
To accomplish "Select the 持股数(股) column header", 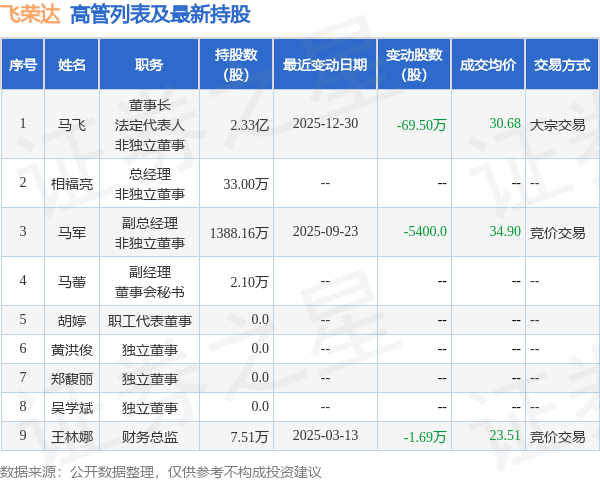I will [x=236, y=65].
